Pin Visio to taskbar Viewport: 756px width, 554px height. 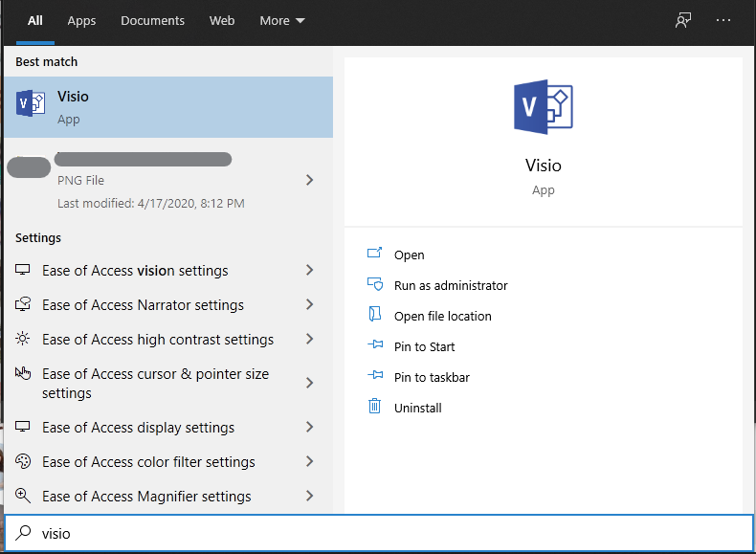coord(432,377)
